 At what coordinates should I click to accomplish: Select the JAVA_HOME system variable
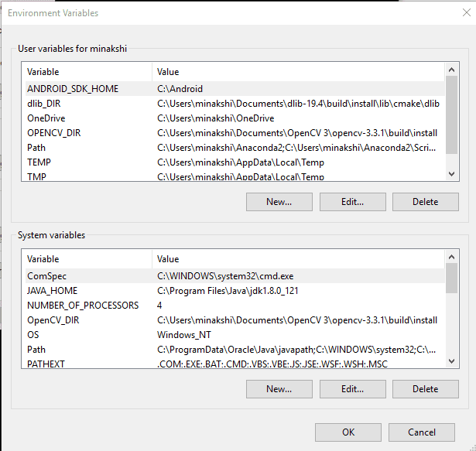click(235, 291)
